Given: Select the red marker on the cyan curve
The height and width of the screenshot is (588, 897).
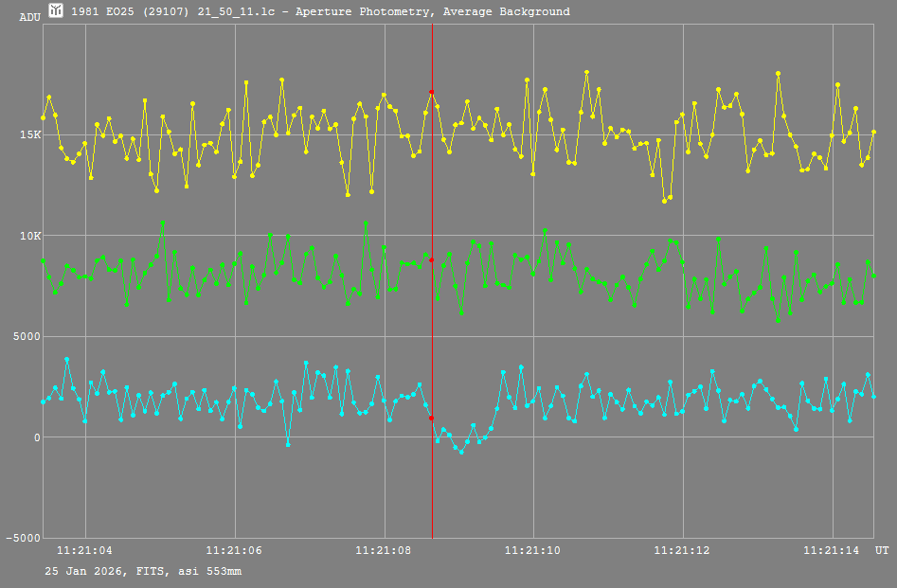Looking at the screenshot, I should click(432, 418).
